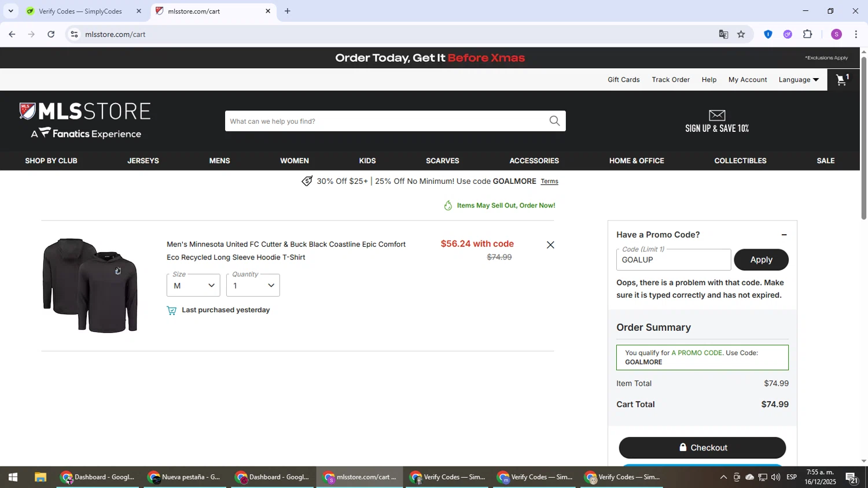Click the promo tag icon beside 30% Off
This screenshot has width=868, height=488.
307,181
